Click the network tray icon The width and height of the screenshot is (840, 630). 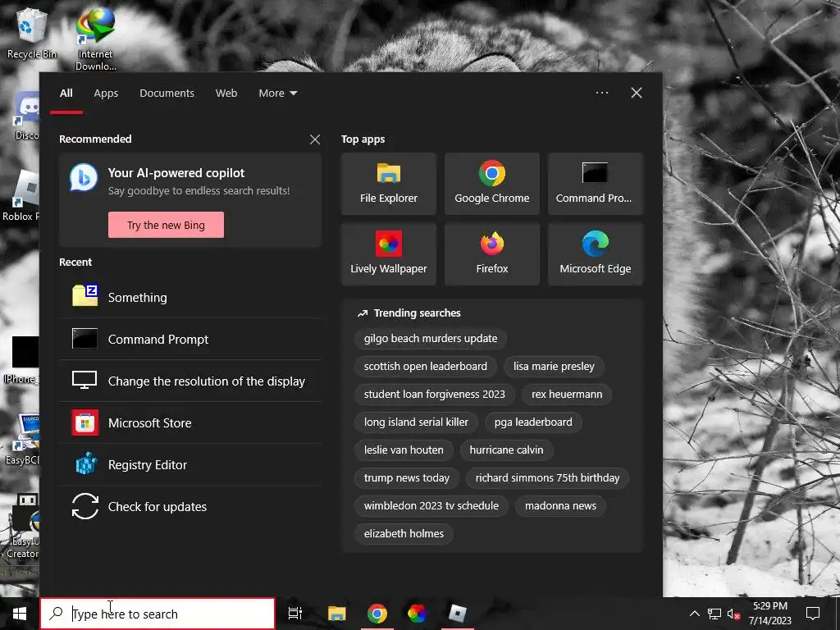pos(714,614)
